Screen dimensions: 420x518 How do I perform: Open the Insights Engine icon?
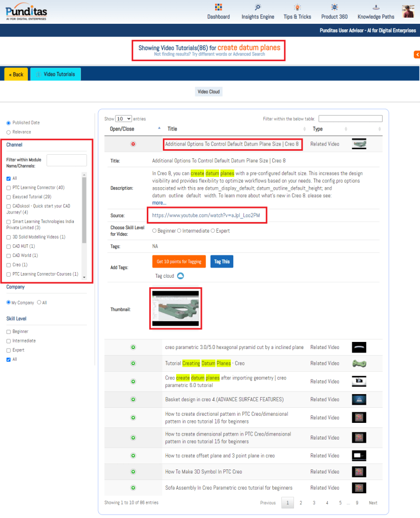(x=258, y=7)
